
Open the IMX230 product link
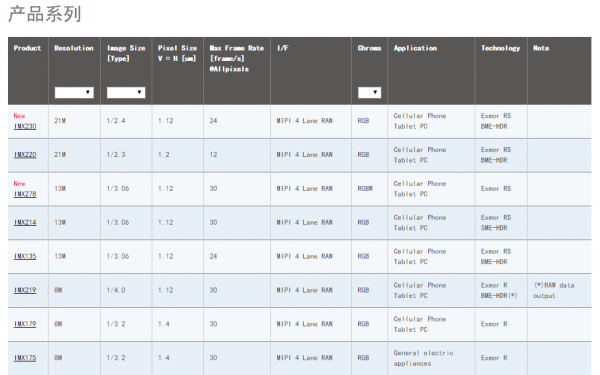coord(25,126)
